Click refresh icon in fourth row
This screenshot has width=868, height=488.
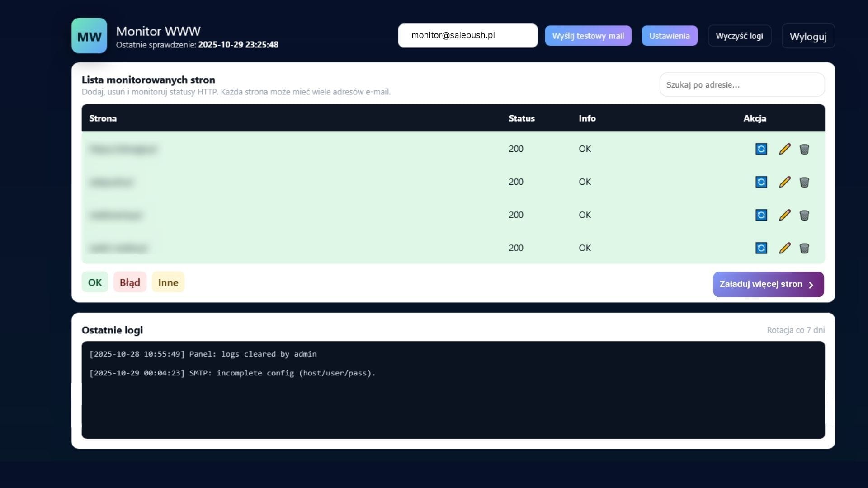click(761, 248)
